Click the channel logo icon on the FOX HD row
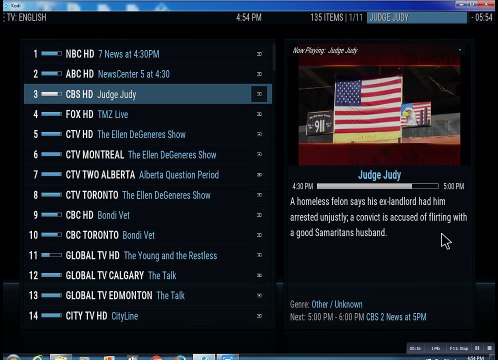 coord(259,114)
